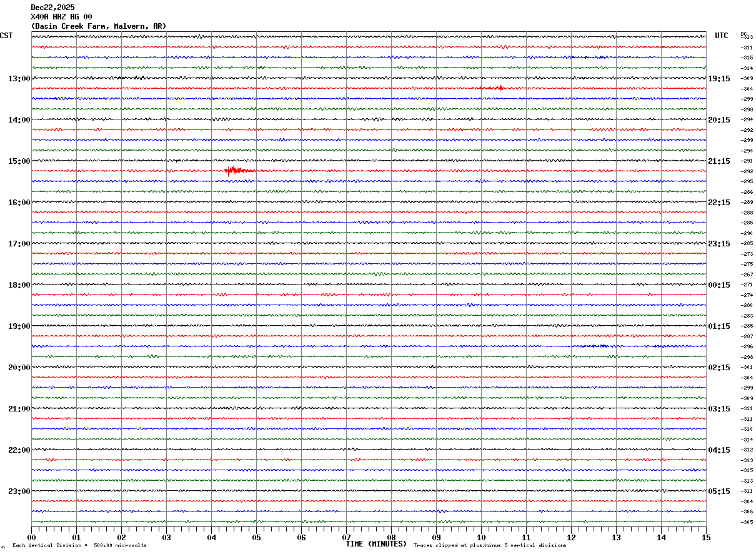Select the -267 DC offset value

tap(747, 274)
